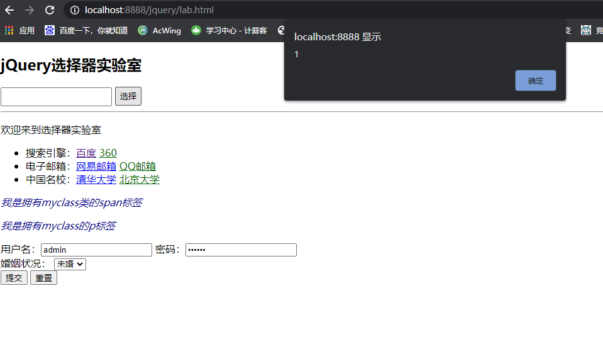Click the browser back arrow

tap(9, 10)
